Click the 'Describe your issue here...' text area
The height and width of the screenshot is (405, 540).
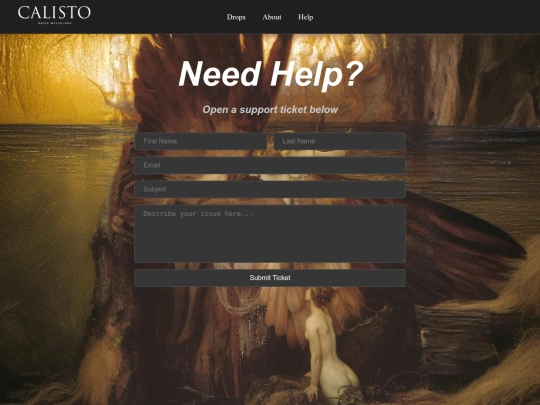click(270, 234)
